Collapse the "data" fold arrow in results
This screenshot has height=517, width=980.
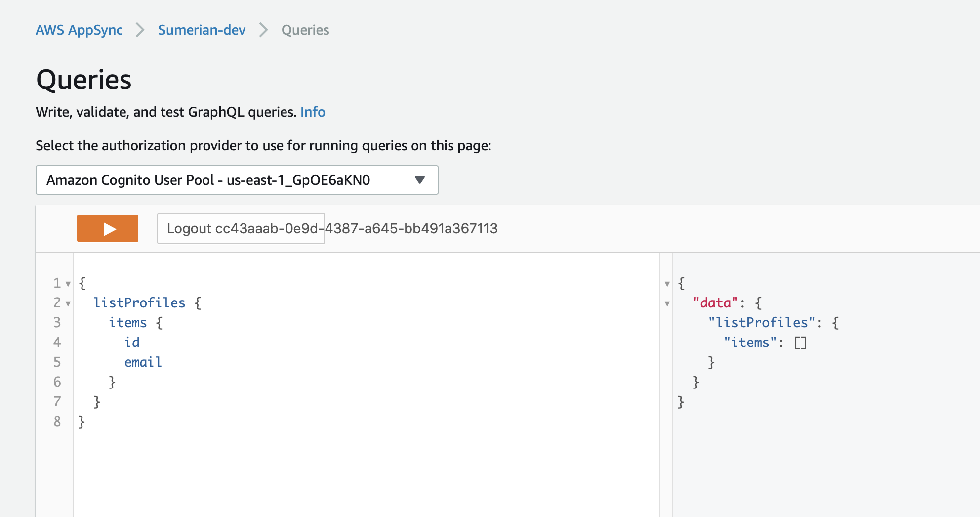(667, 303)
